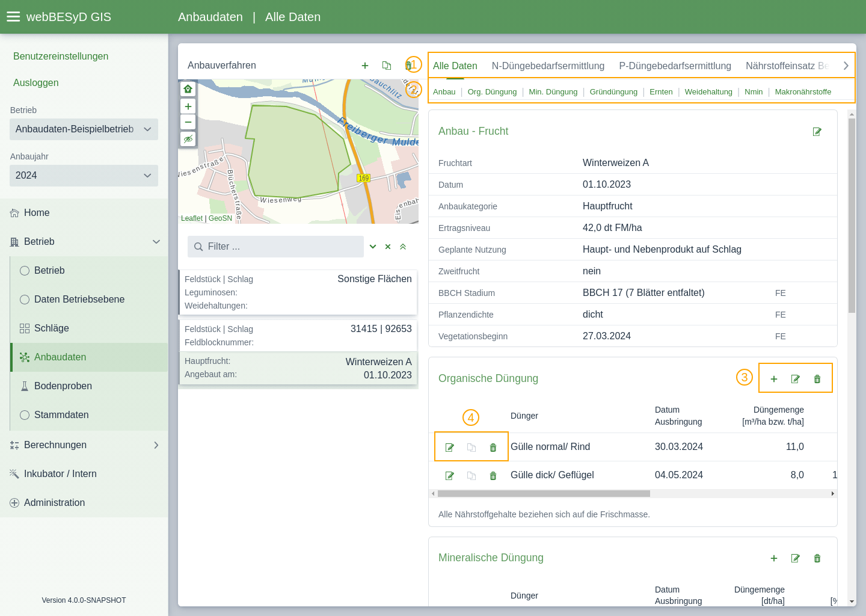This screenshot has width=866, height=616.
Task: Switch to Nährstoffeinsatz tab
Action: pyautogui.click(x=787, y=66)
